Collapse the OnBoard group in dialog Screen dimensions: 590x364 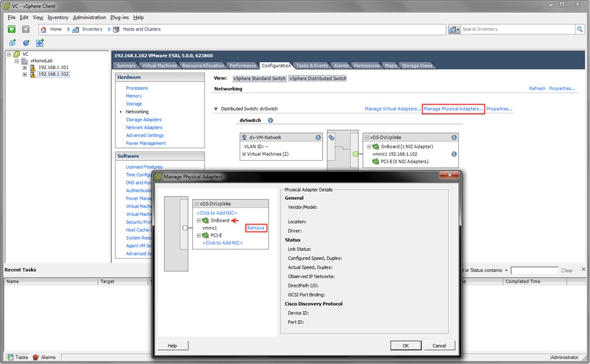coord(199,221)
